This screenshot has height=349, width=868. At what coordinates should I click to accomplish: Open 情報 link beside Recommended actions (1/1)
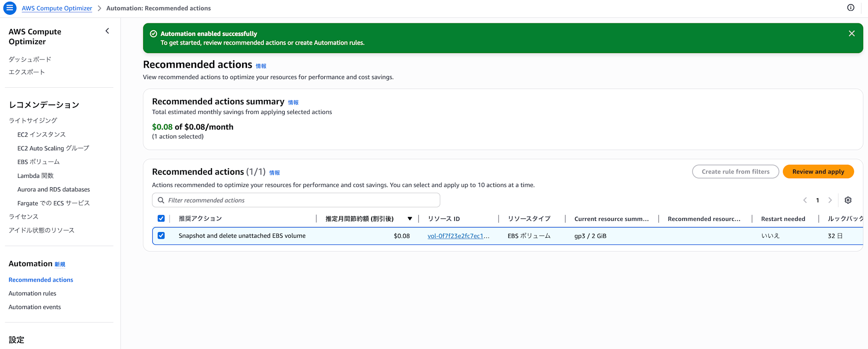(x=274, y=173)
